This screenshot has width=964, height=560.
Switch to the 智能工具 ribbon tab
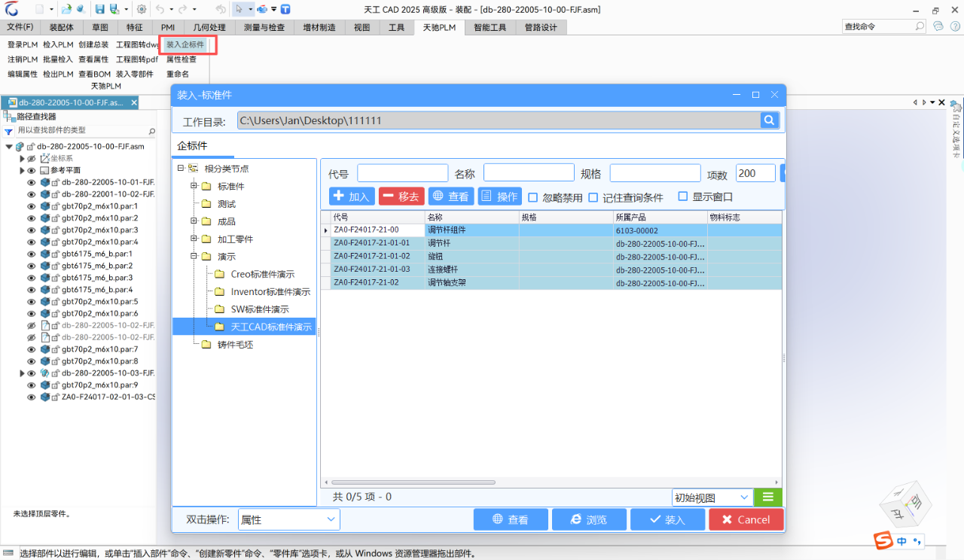point(490,27)
